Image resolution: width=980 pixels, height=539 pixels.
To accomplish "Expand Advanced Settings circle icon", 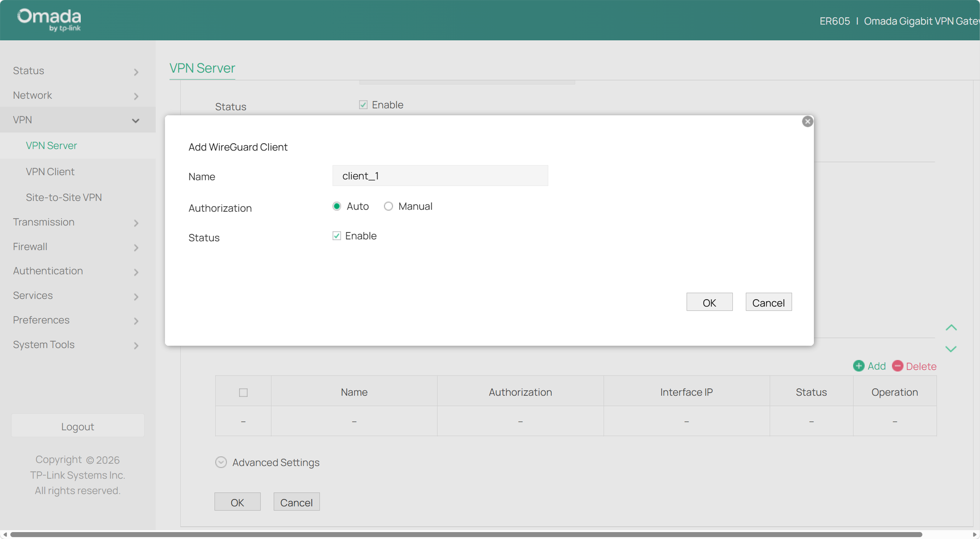I will tap(221, 462).
